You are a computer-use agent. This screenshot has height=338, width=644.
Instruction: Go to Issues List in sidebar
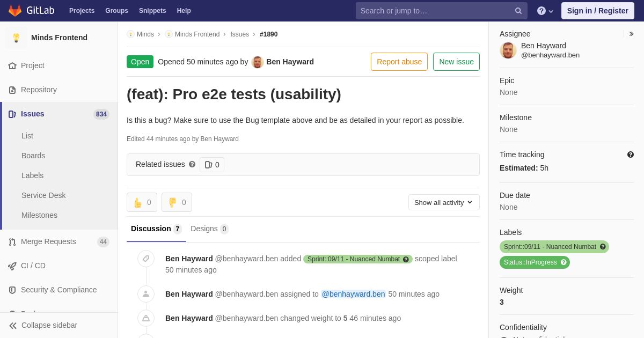(x=27, y=136)
